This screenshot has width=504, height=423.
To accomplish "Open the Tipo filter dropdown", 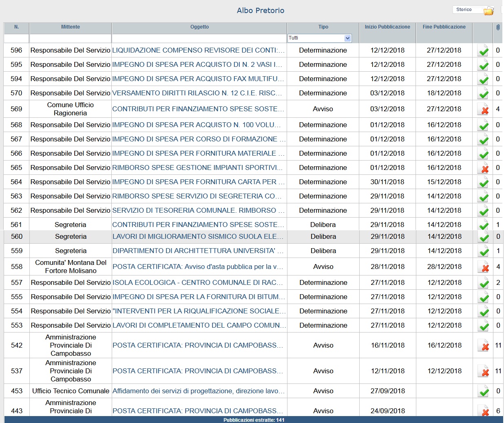I will click(319, 38).
